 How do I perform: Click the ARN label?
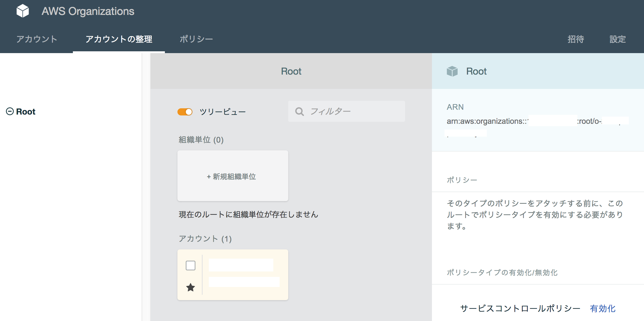pyautogui.click(x=455, y=107)
